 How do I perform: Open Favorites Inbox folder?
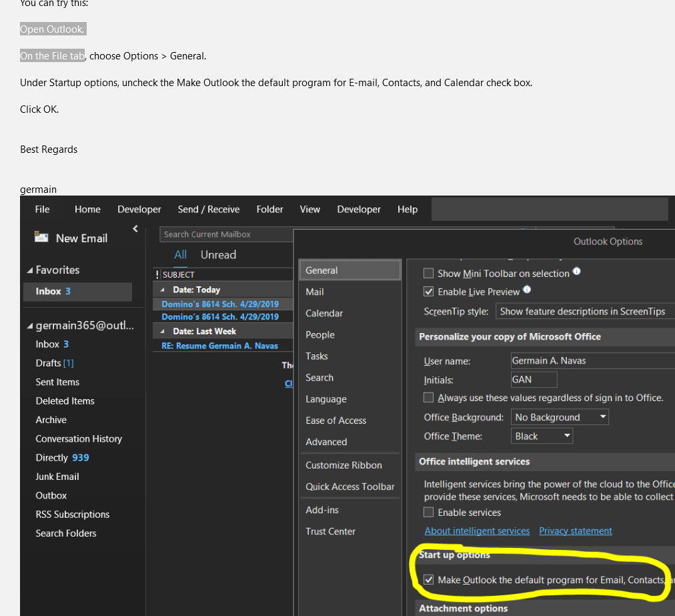pos(78,292)
